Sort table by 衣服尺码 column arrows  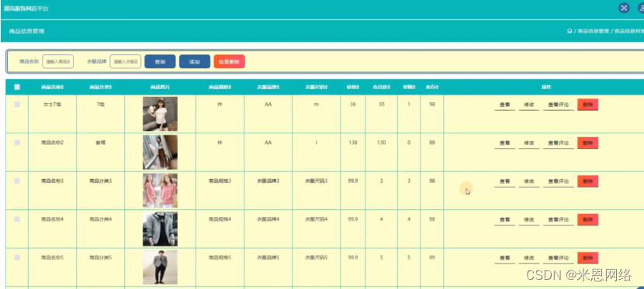tap(326, 88)
